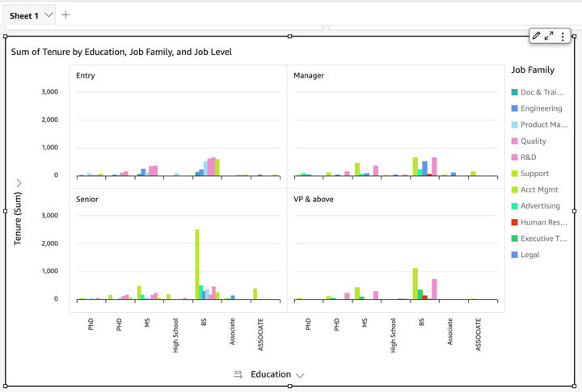Click the Advertising legend entry
Viewport: 582px width, 392px height.
[541, 206]
